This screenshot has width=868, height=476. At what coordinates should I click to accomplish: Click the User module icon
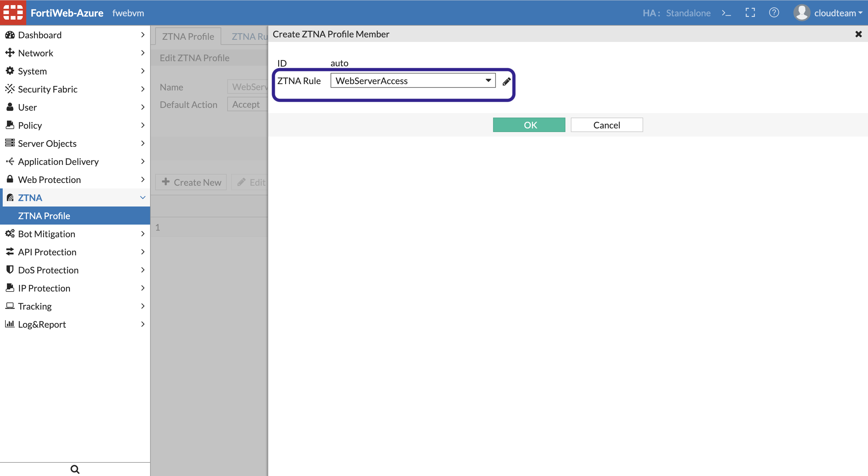click(x=9, y=107)
